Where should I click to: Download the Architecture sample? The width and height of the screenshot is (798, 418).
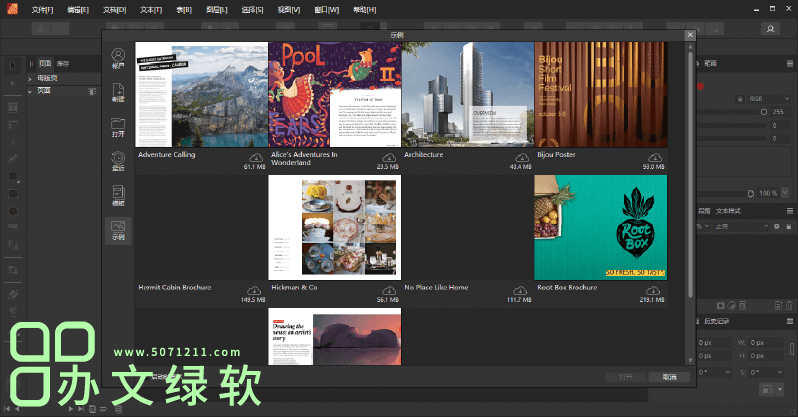[522, 158]
